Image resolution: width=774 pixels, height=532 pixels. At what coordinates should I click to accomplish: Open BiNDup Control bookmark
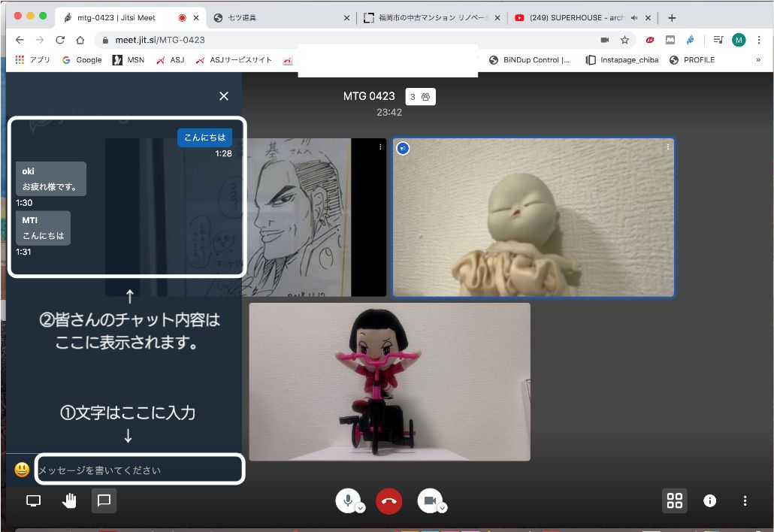tap(530, 59)
